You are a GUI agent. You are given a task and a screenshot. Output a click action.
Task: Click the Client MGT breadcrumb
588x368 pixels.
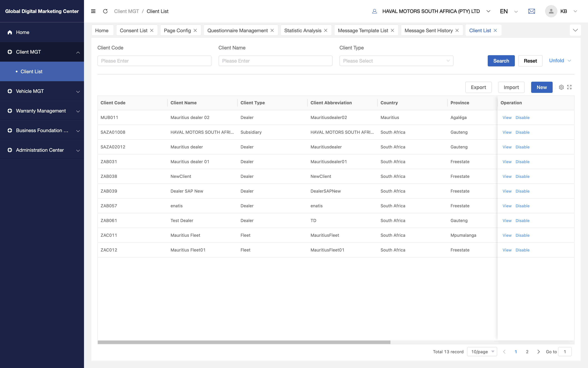coord(126,11)
